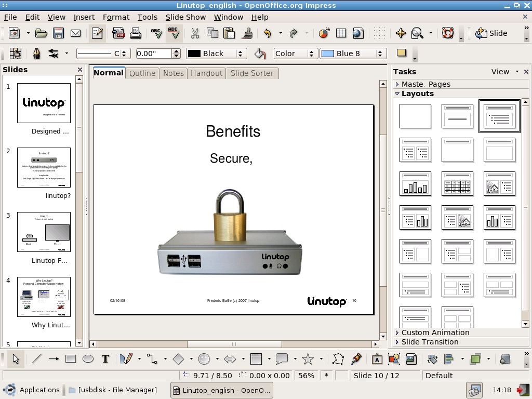532x399 pixels.
Task: Click the line width 0.00" field
Action: [154, 54]
